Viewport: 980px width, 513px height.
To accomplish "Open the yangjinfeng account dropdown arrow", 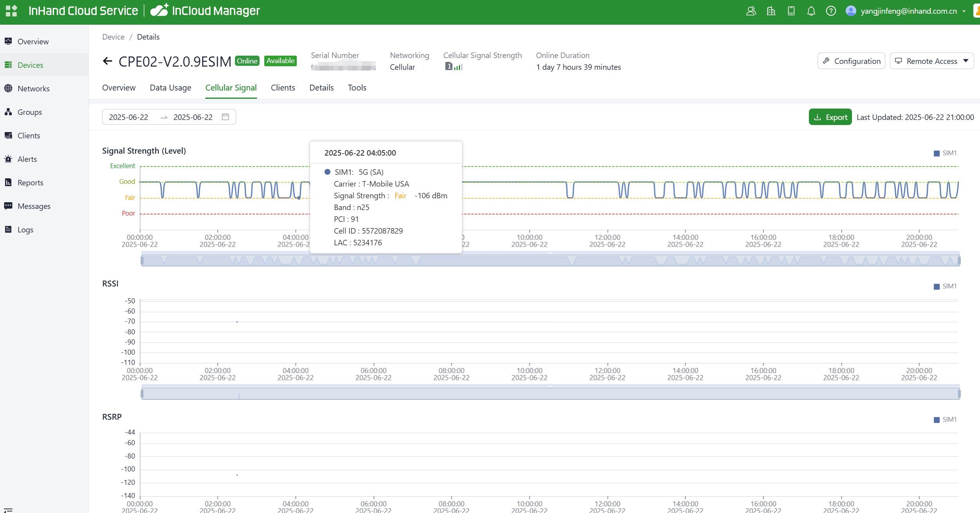I will 964,11.
